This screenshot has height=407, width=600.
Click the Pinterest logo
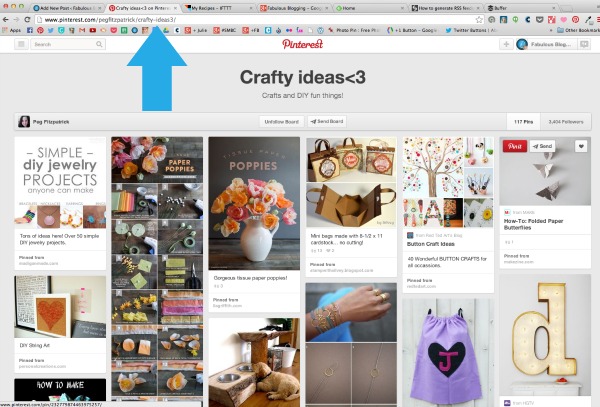point(303,44)
